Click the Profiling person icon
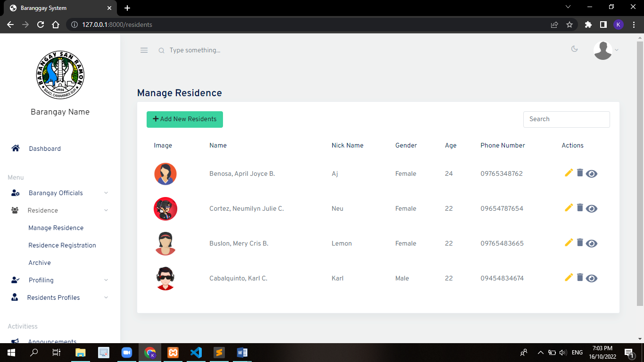 click(15, 280)
